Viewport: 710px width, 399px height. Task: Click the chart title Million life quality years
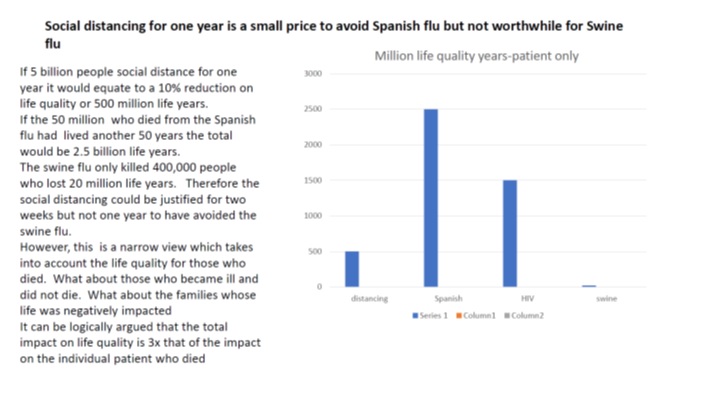[476, 56]
